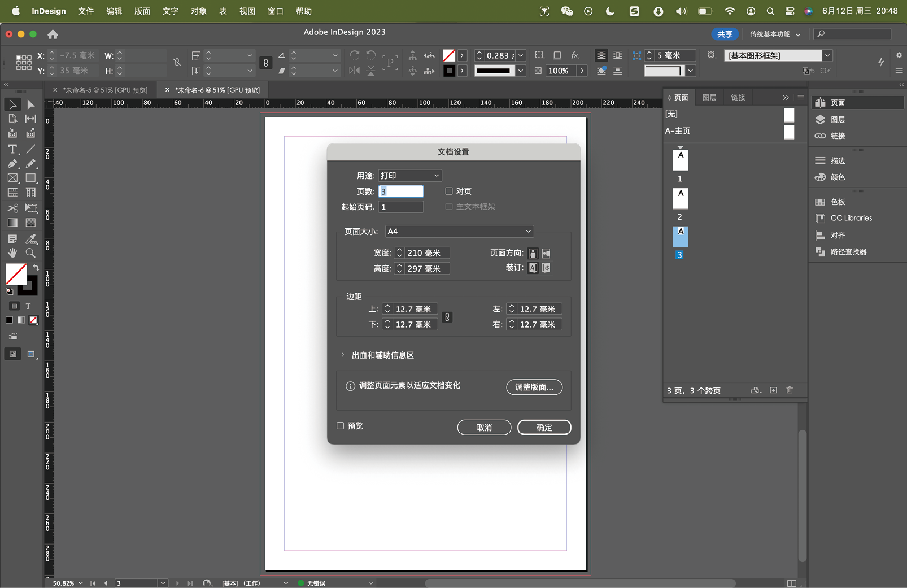
Task: Enable the 对页 facing pages checkbox
Action: coord(449,191)
